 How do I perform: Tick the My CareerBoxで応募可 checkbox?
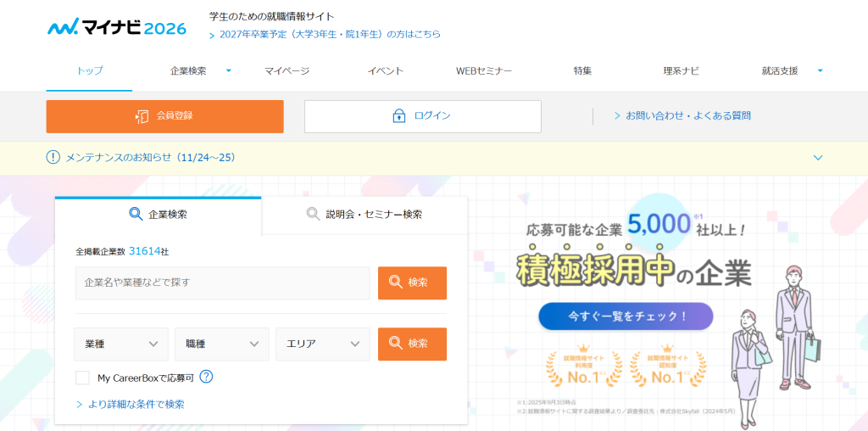point(82,378)
